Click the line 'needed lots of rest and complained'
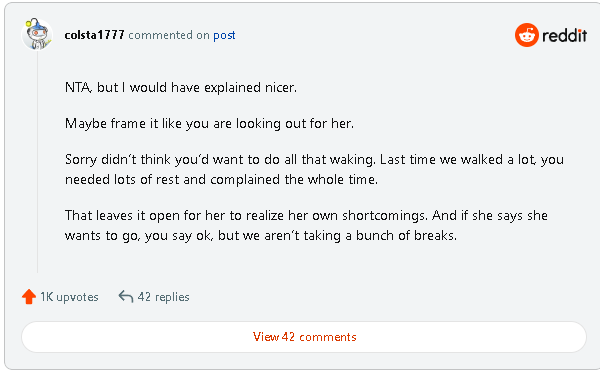This screenshot has width=600, height=375. click(221, 179)
